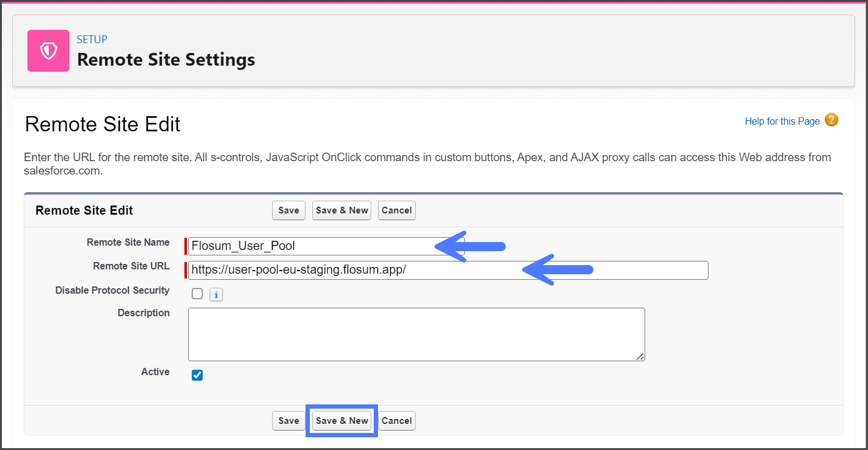Image resolution: width=868 pixels, height=450 pixels.
Task: Click the Disable Protocol Security label
Action: [x=112, y=291]
